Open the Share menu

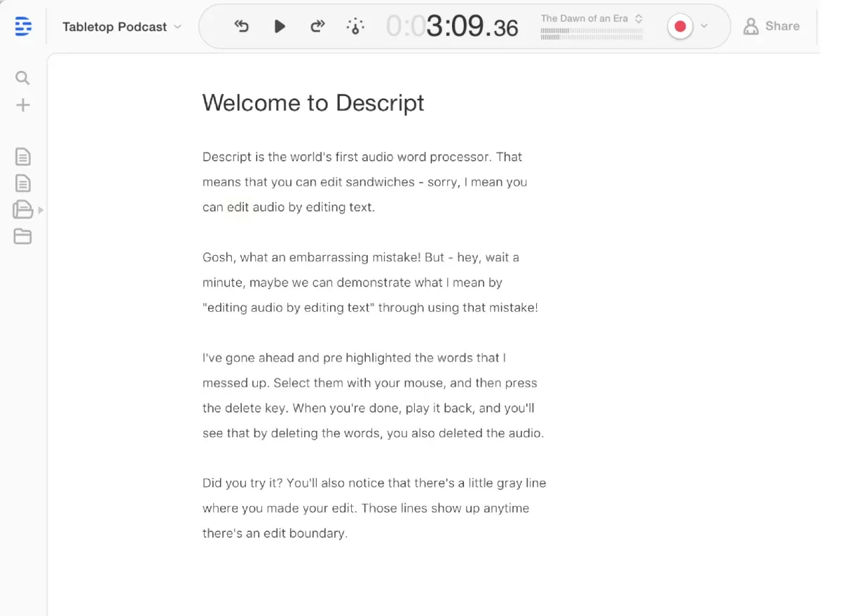click(772, 26)
